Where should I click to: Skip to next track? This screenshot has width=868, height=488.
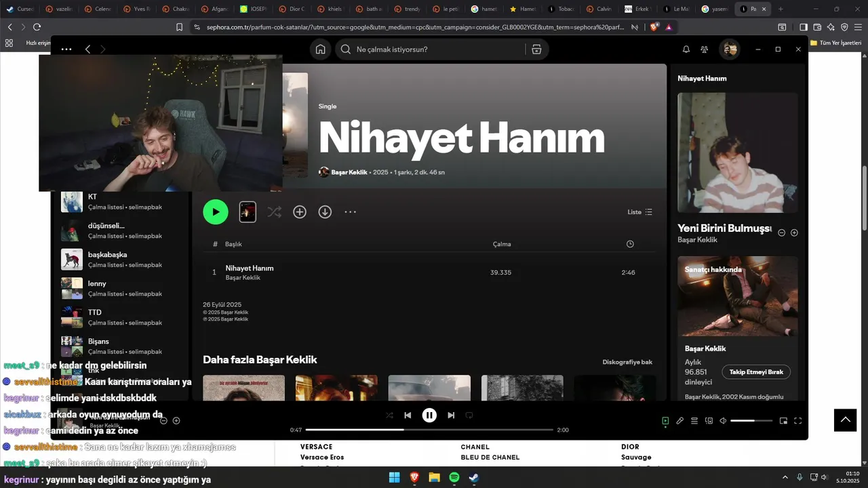451,415
